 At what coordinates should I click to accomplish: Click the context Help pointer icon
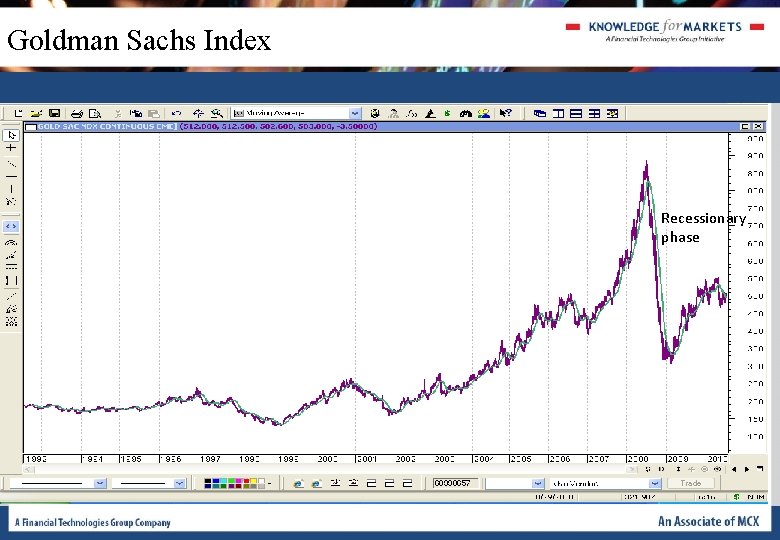tap(505, 113)
